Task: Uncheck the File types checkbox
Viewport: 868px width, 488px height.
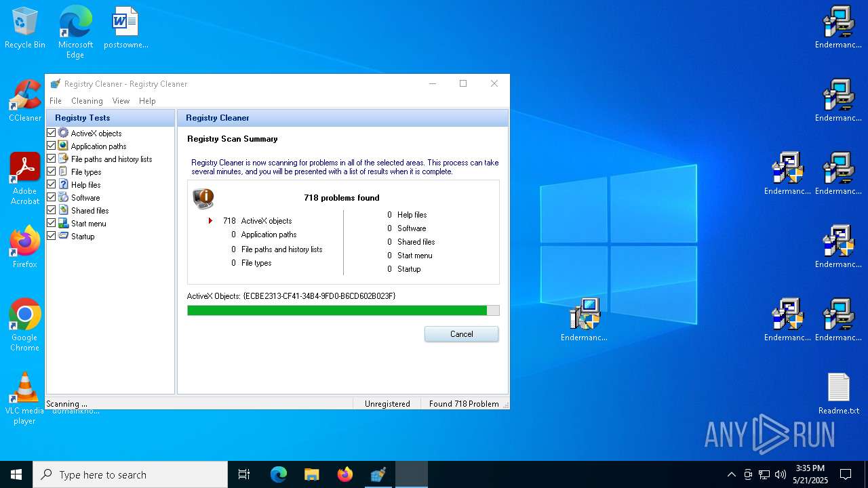Action: (51, 171)
